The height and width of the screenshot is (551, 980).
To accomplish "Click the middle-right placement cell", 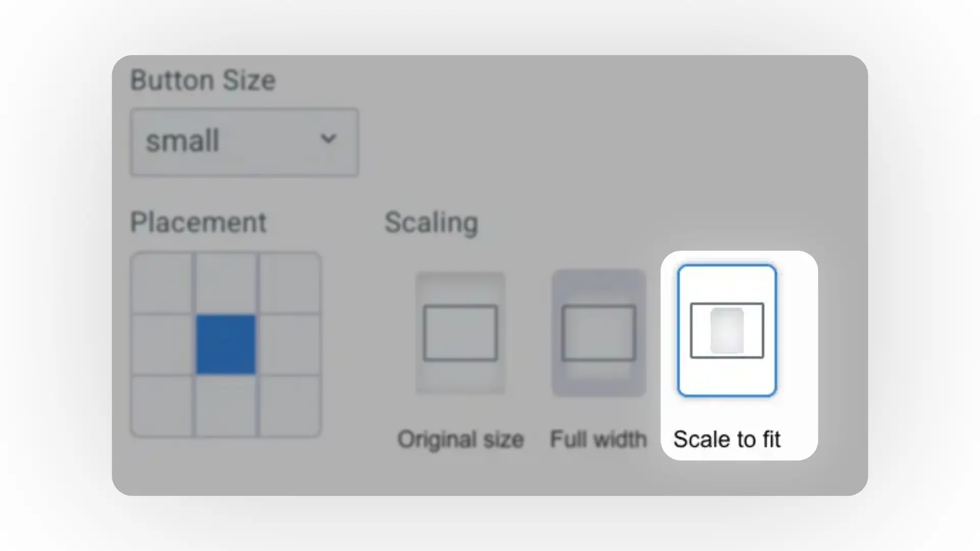I will pyautogui.click(x=291, y=344).
